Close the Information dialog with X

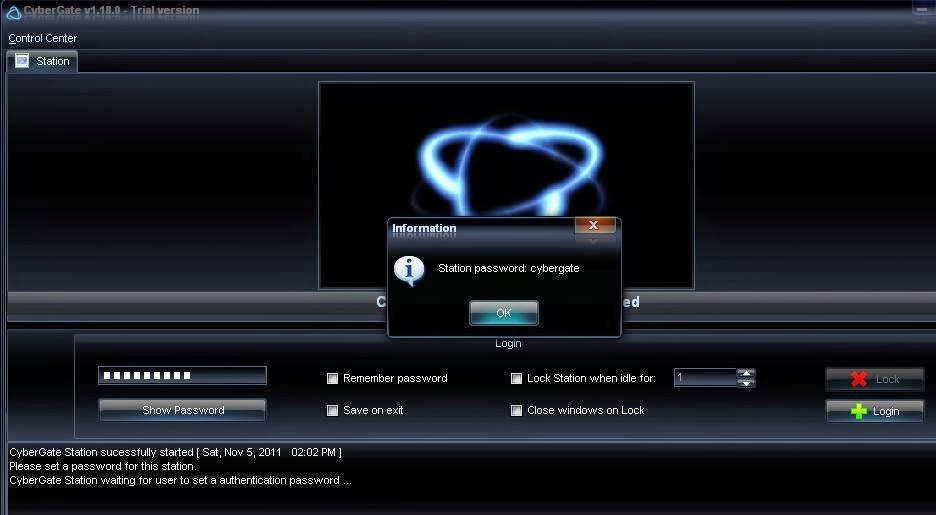point(594,225)
